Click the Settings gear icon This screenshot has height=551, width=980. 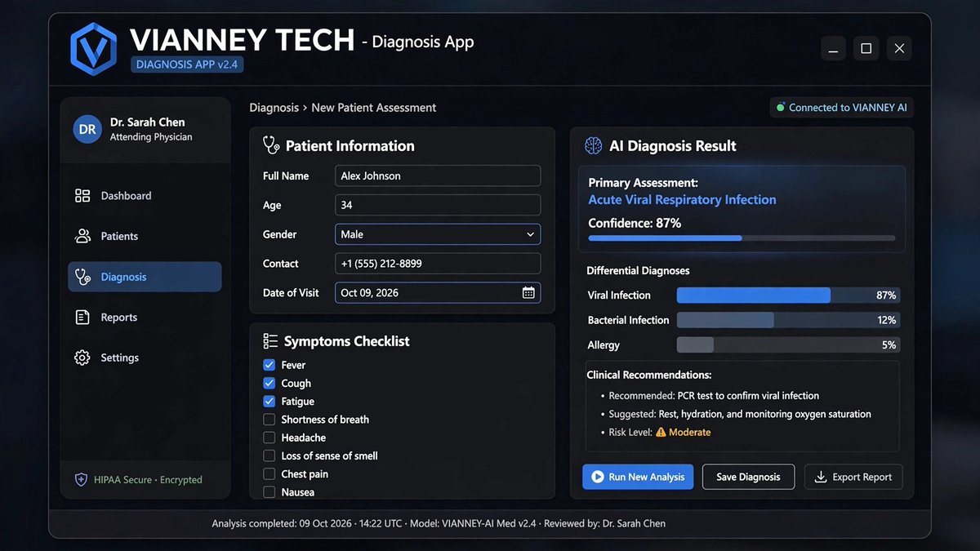pyautogui.click(x=82, y=358)
